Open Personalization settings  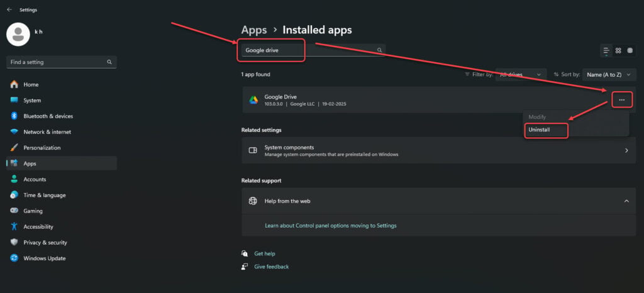(x=62, y=148)
